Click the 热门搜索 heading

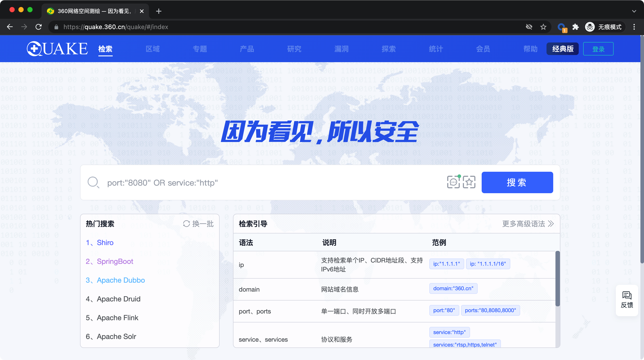pyautogui.click(x=100, y=224)
